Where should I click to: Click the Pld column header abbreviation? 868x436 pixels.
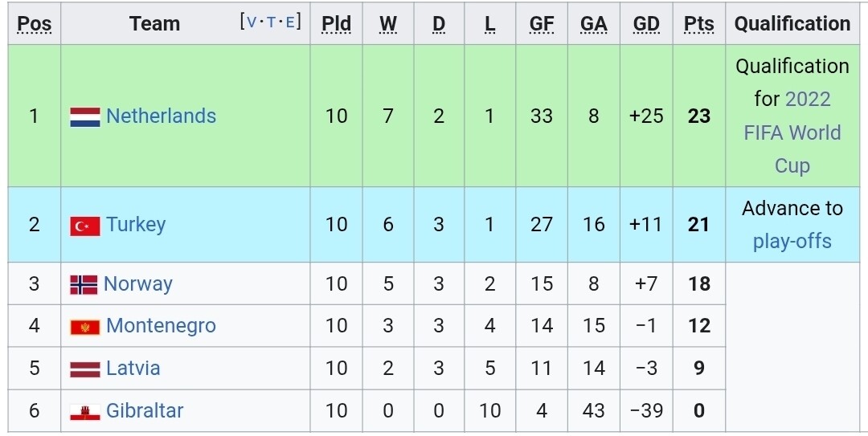(x=336, y=24)
